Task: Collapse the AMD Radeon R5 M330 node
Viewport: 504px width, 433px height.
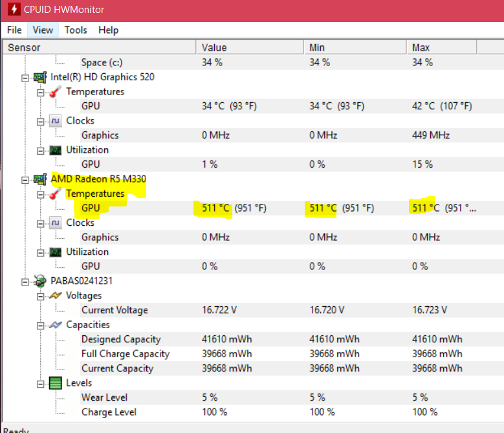Action: pyautogui.click(x=25, y=180)
